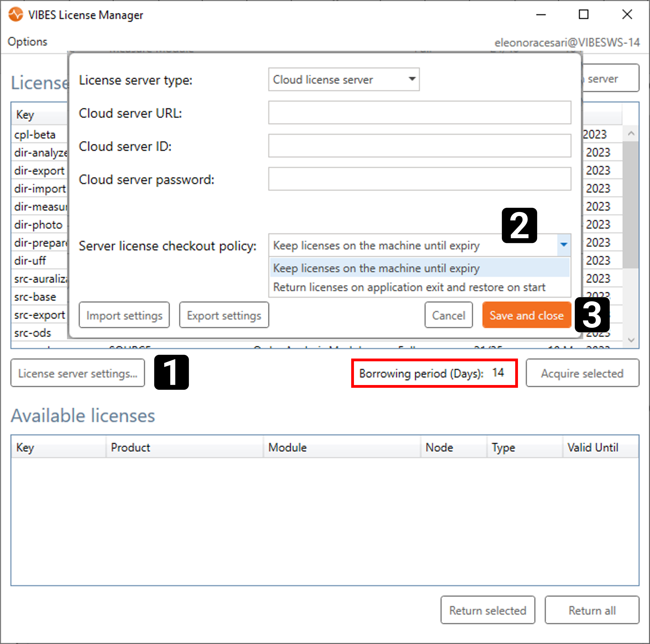The height and width of the screenshot is (644, 650).
Task: Select 'Keep licenses on the machine until expiry' option
Action: [x=420, y=268]
